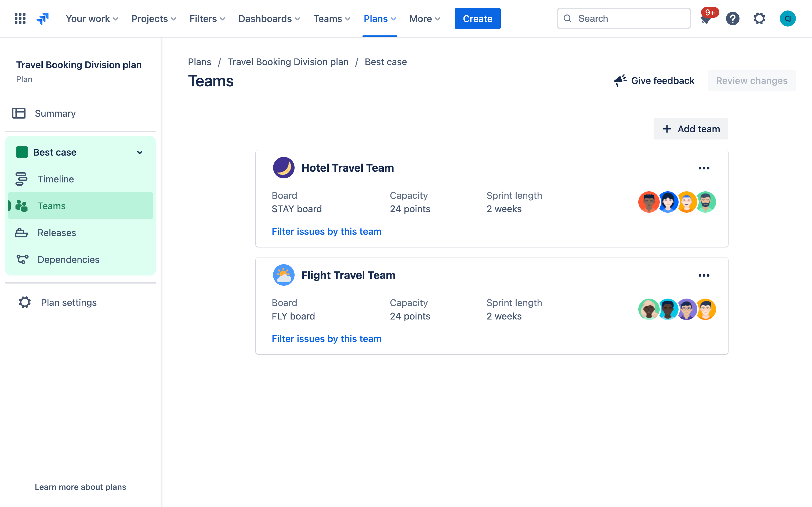812x507 pixels.
Task: Click the Plan settings gear icon
Action: (x=24, y=303)
